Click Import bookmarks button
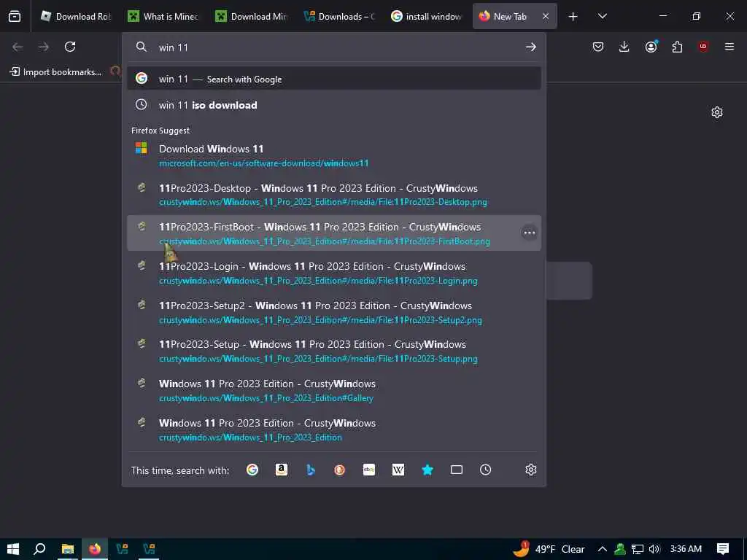 click(55, 72)
